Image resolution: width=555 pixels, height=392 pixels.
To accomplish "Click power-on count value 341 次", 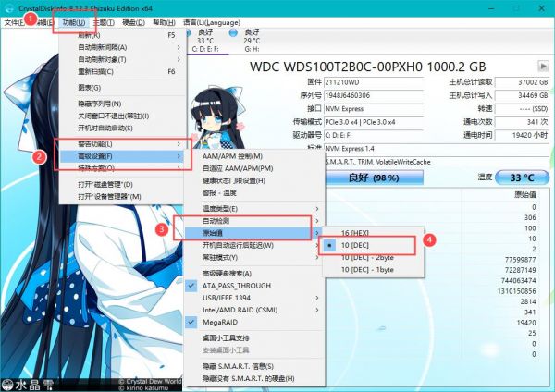I will 522,122.
